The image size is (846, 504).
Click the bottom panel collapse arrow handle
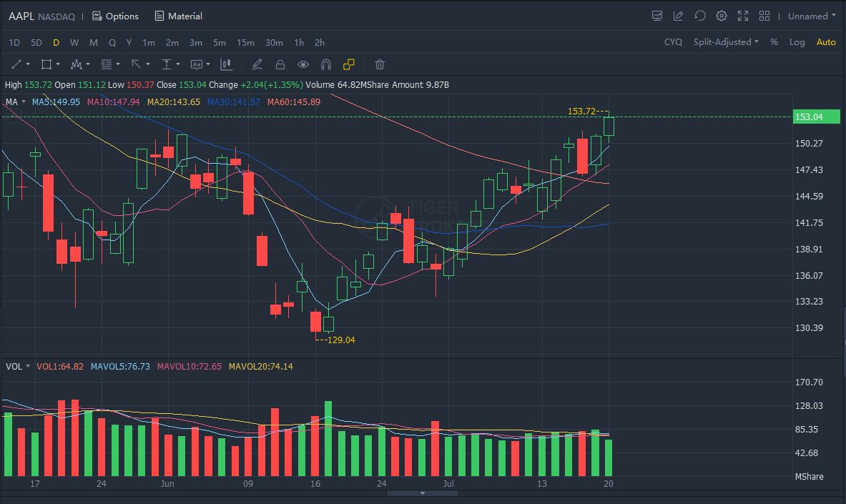[423, 493]
